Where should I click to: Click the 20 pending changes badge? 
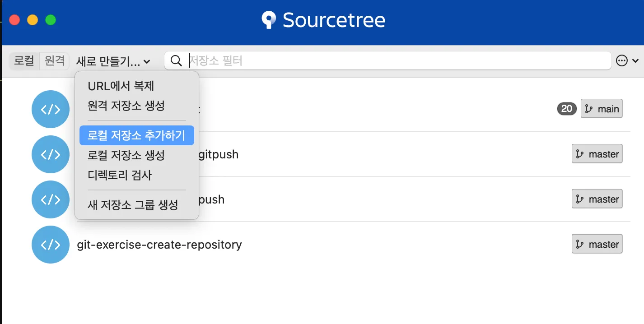click(x=567, y=109)
